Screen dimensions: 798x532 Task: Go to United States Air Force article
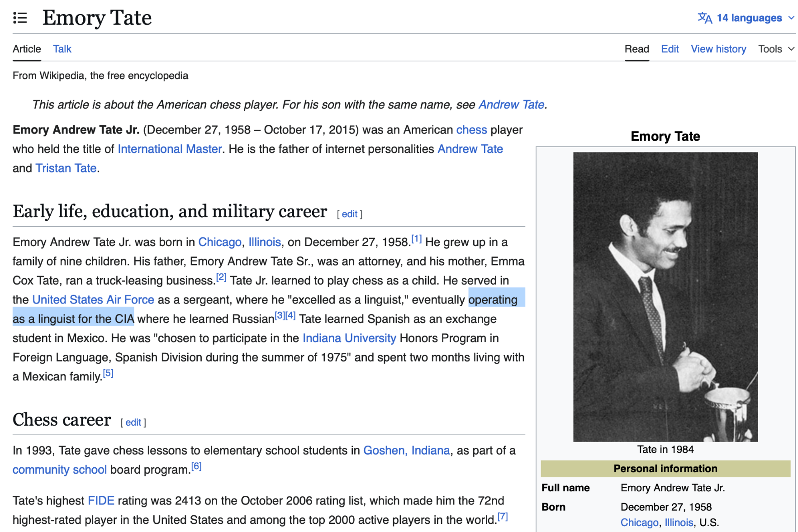coord(93,299)
